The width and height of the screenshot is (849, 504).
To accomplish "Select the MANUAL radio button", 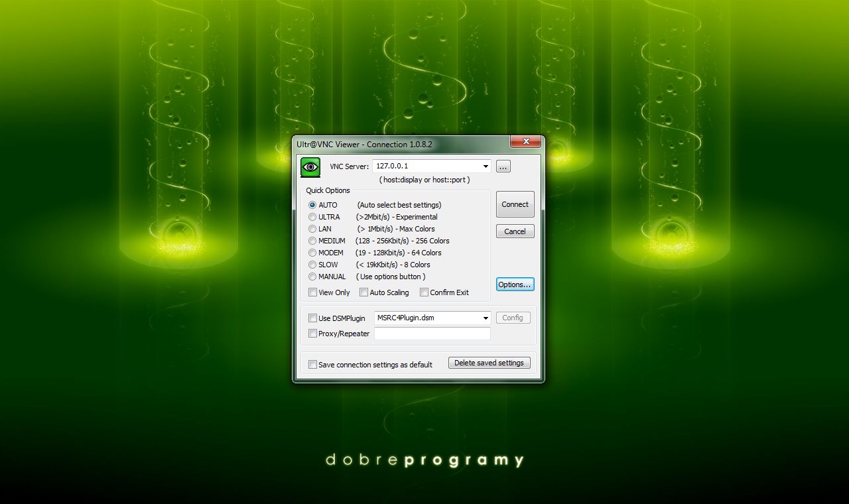I will 312,277.
